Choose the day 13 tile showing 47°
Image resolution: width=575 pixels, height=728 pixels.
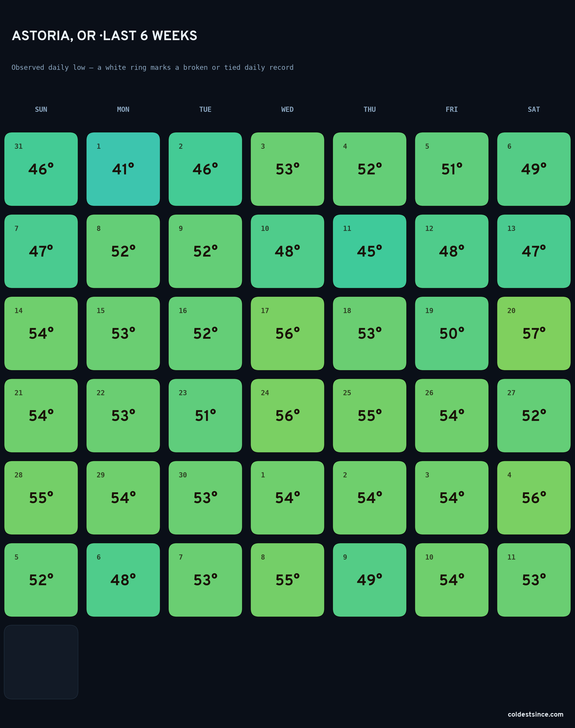coord(534,251)
